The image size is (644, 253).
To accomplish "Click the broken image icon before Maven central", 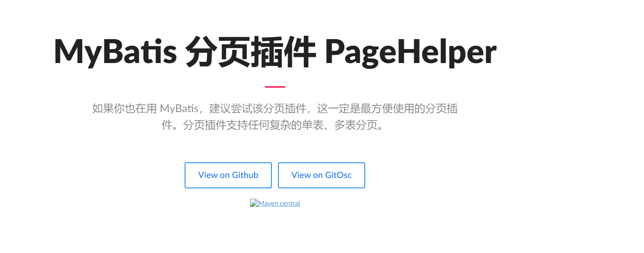I will (254, 203).
